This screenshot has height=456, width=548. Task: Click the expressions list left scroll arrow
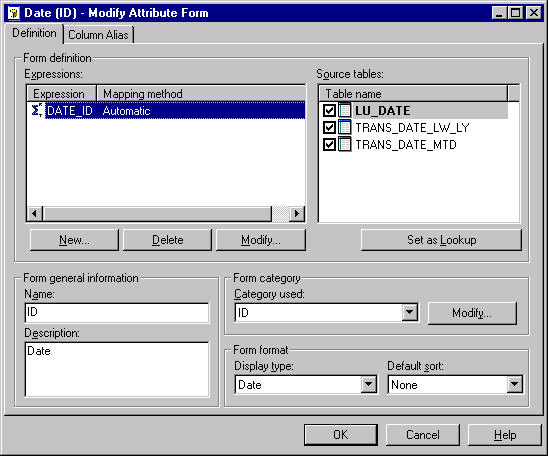(35, 213)
